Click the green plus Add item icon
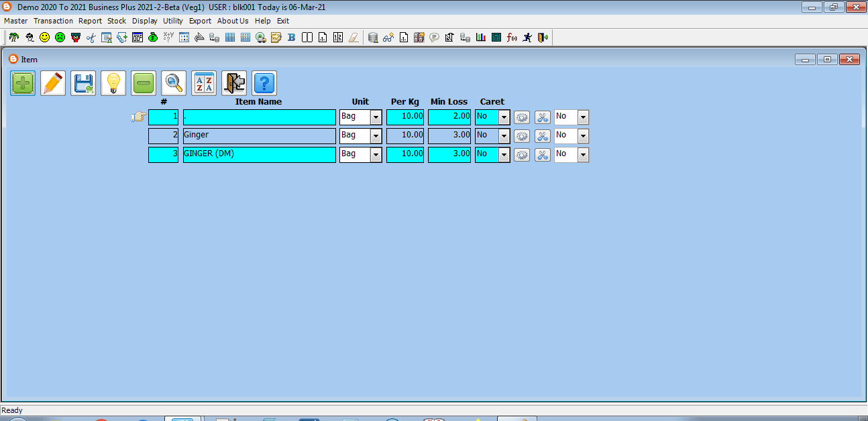This screenshot has height=421, width=868. pos(23,83)
